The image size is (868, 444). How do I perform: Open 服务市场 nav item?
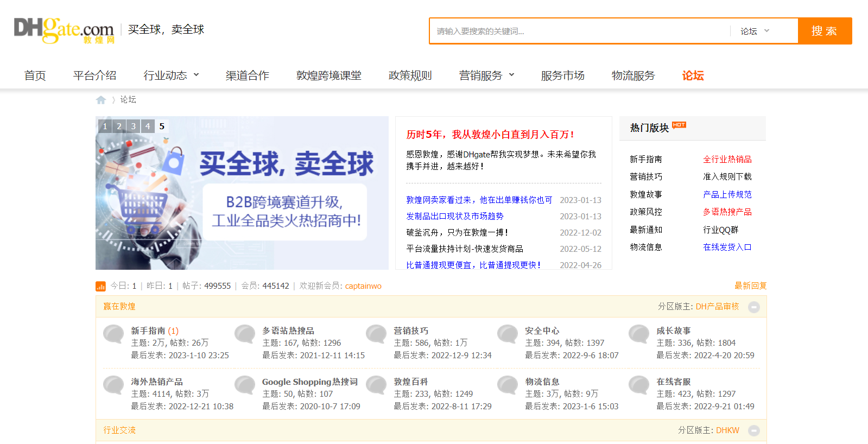pos(562,75)
